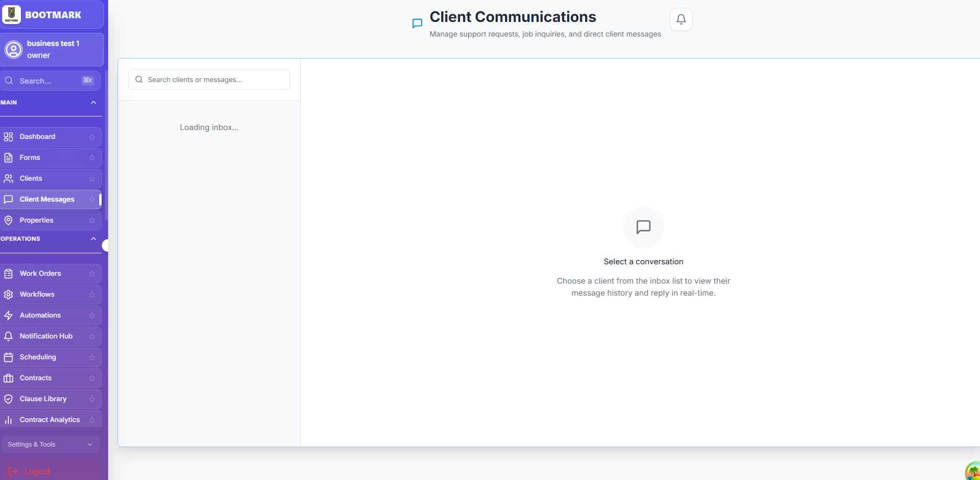Star the Contract Analytics item
Viewport: 980px width, 480px height.
pos(92,420)
